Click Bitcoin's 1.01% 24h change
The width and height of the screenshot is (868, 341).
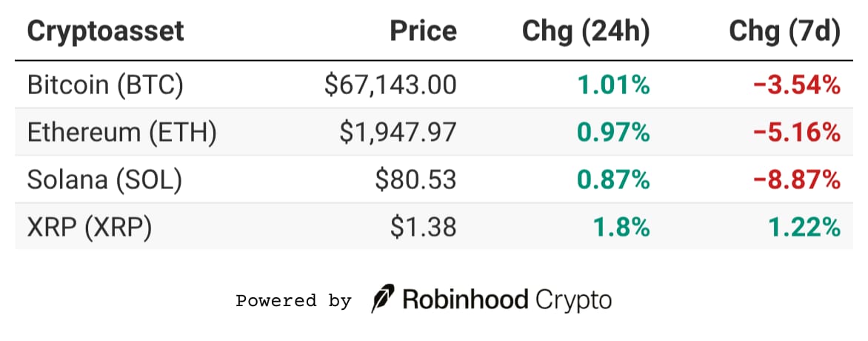pos(615,85)
